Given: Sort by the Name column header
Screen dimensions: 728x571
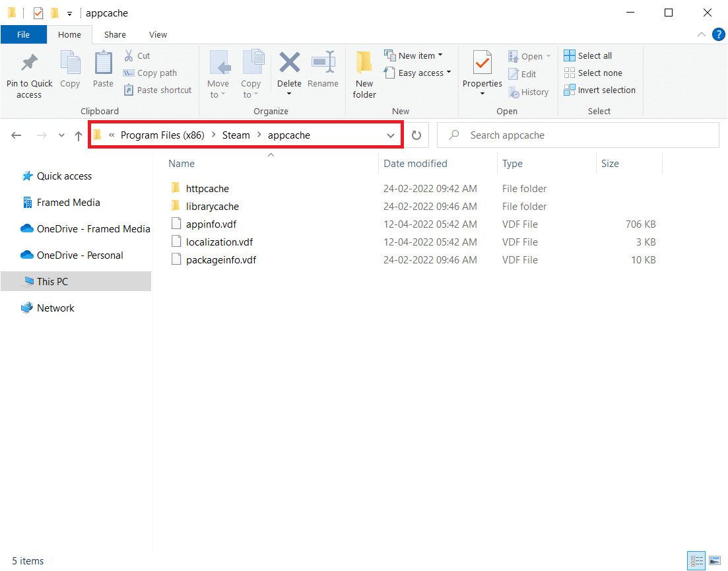Looking at the screenshot, I should point(182,164).
